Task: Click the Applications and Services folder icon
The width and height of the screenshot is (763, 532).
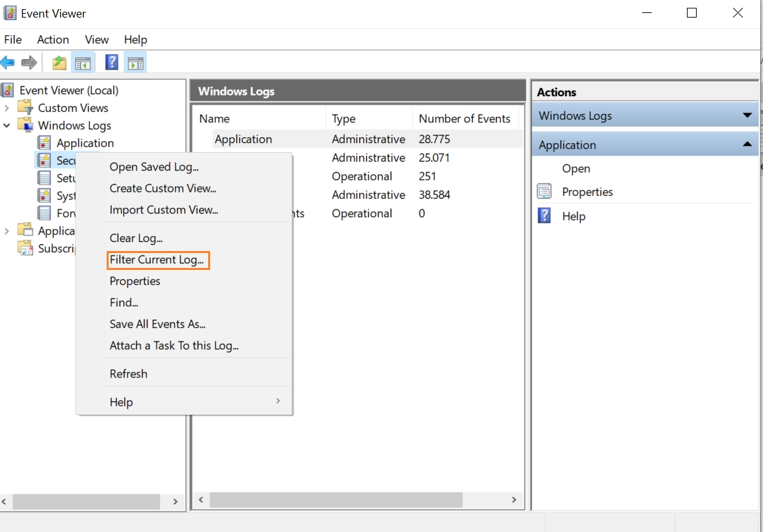Action: click(25, 230)
